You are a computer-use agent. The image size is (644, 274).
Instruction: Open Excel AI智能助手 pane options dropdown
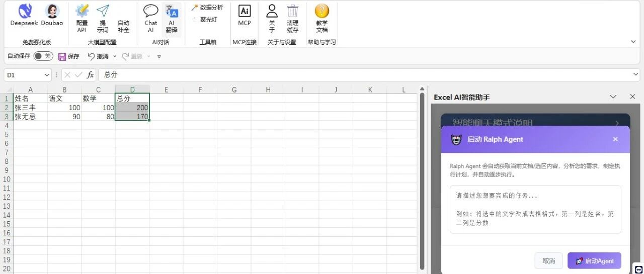tap(613, 97)
